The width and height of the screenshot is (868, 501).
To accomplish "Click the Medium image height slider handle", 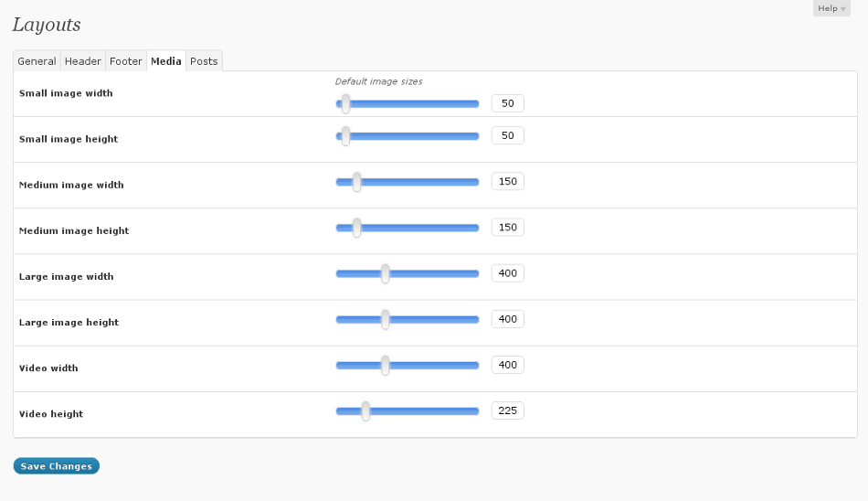I will tap(356, 228).
